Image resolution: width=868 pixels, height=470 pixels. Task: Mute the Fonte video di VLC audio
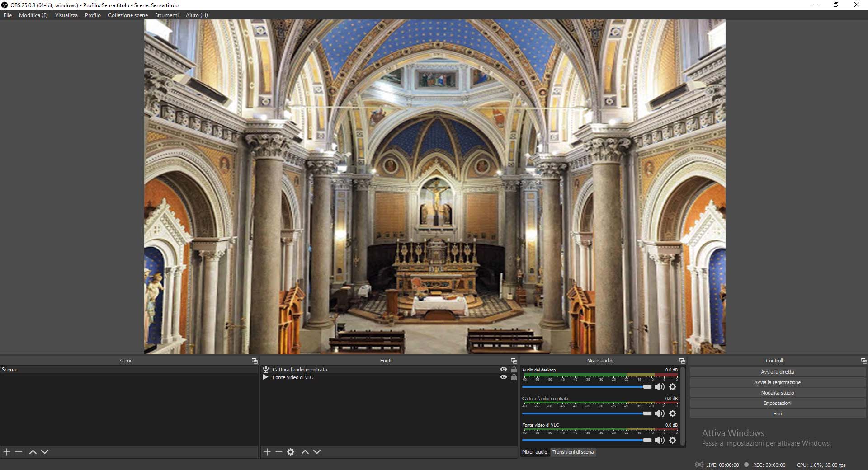click(x=660, y=440)
